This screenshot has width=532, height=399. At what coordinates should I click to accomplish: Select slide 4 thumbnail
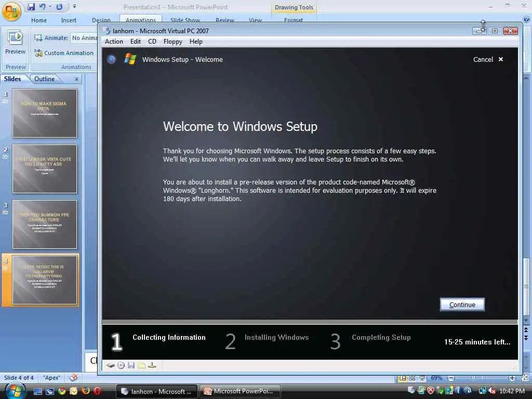45,280
